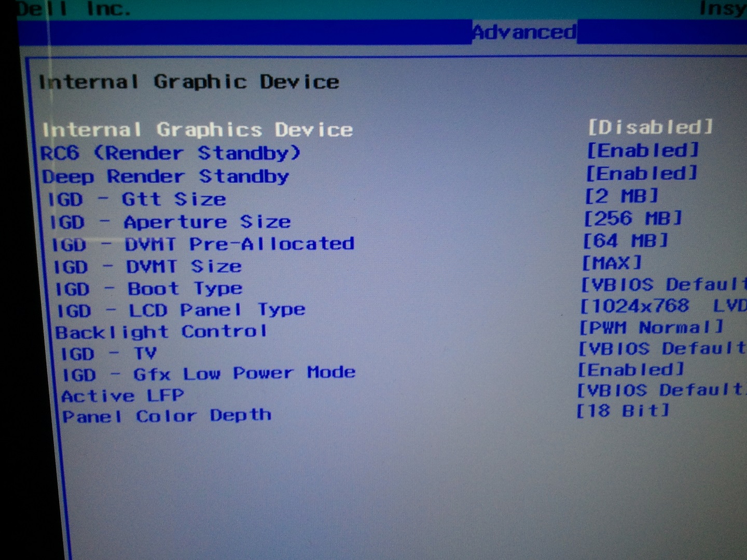Select the Advanced tab
The height and width of the screenshot is (560, 747).
point(524,32)
